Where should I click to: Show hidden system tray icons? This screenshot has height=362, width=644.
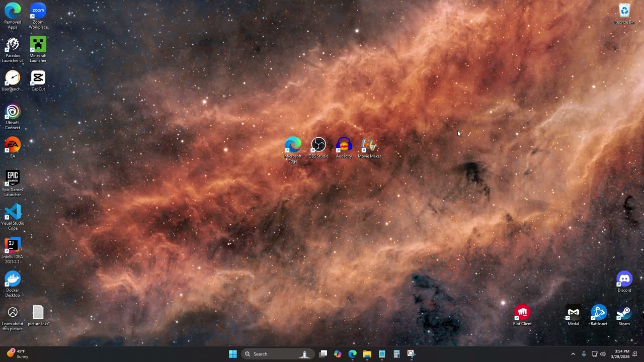[x=573, y=354]
